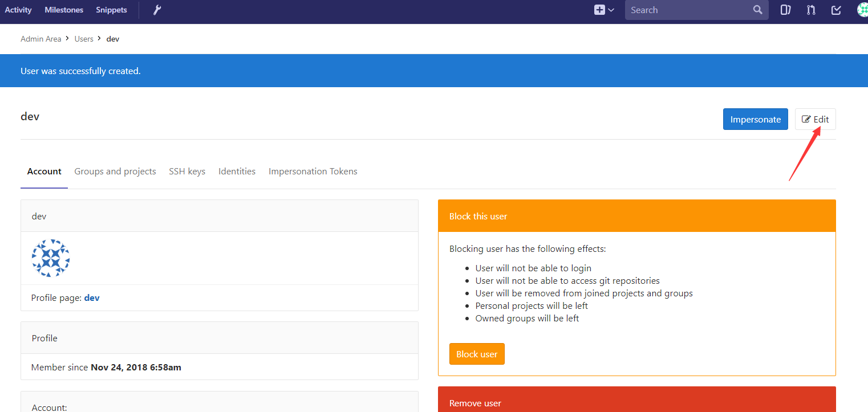Viewport: 868px width, 412px height.
Task: Click the search magnifier icon
Action: 757,10
